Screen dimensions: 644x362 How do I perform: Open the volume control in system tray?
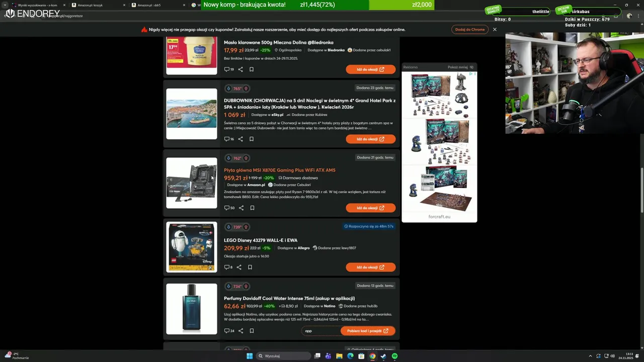pos(613,356)
